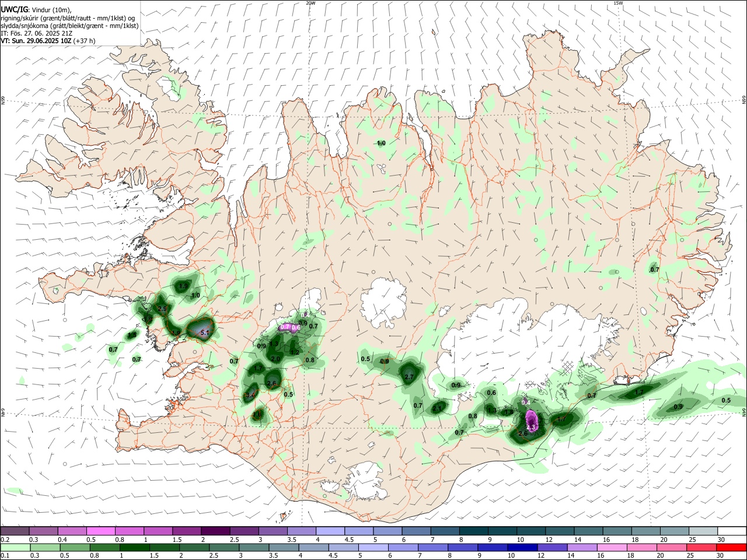Image resolution: width=747 pixels, height=560 pixels.
Task: Click the bright pink sleet swatch labeled 0.5
Action: [x=100, y=531]
